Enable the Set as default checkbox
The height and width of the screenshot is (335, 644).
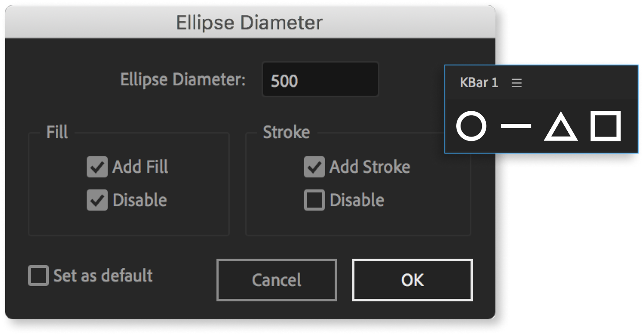coord(38,276)
